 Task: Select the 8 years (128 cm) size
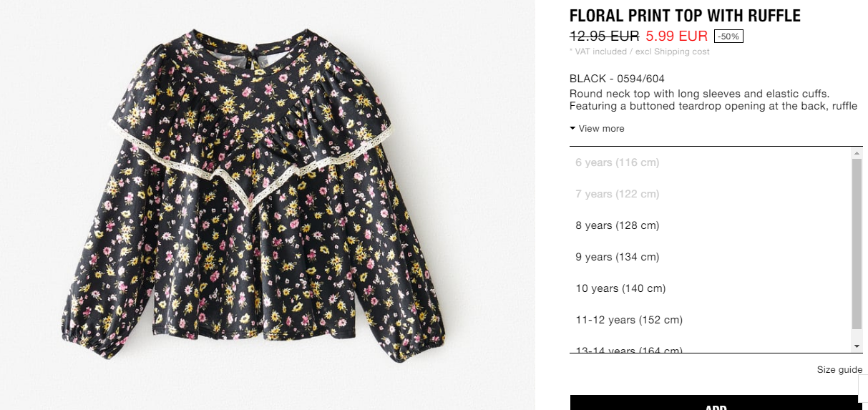click(711, 225)
